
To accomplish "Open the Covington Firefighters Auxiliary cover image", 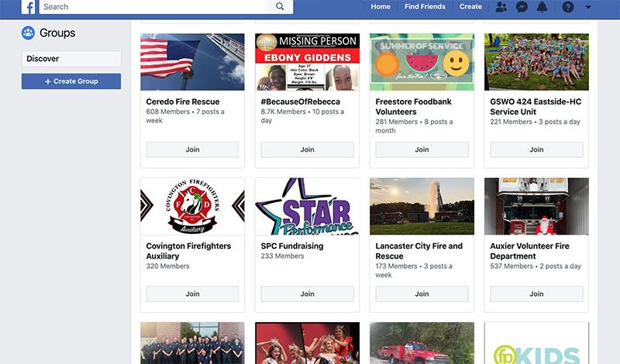I will click(192, 206).
